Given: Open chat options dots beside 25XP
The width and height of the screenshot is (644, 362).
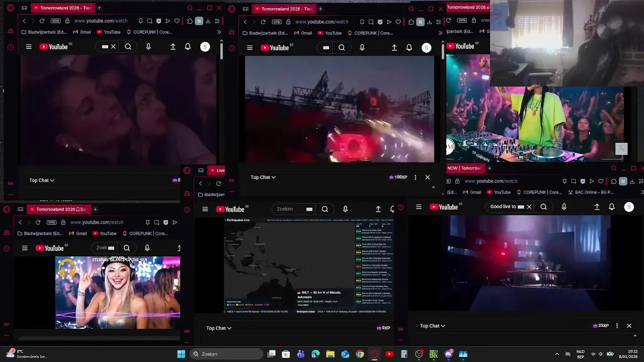Looking at the screenshot, I should click(617, 326).
